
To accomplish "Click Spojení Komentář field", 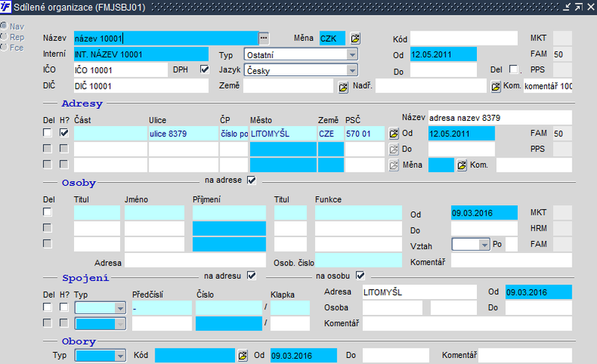I will pyautogui.click(x=467, y=324).
